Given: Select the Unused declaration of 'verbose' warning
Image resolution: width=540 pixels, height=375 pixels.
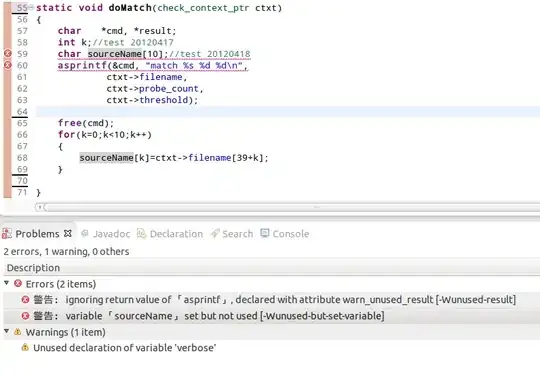Looking at the screenshot, I should [x=272, y=348].
